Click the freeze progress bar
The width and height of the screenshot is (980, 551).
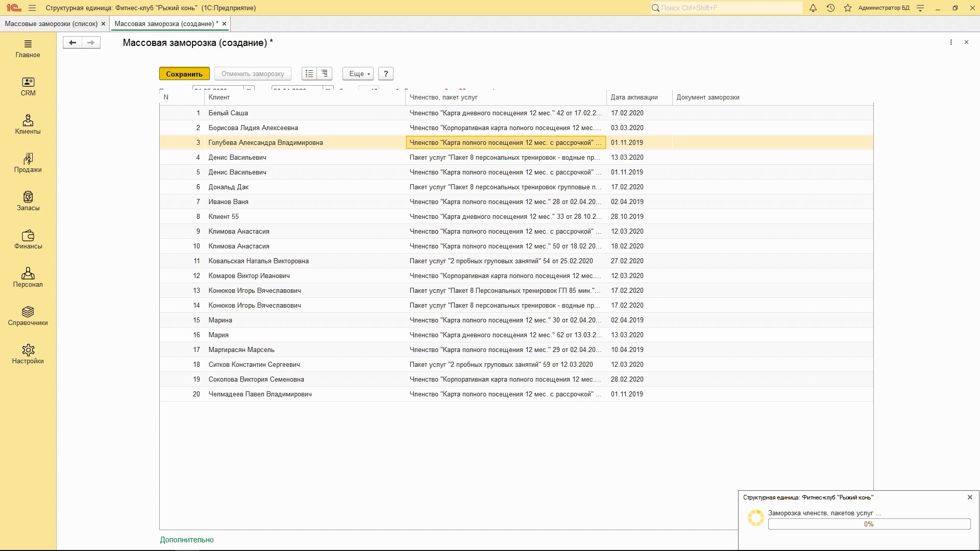869,524
